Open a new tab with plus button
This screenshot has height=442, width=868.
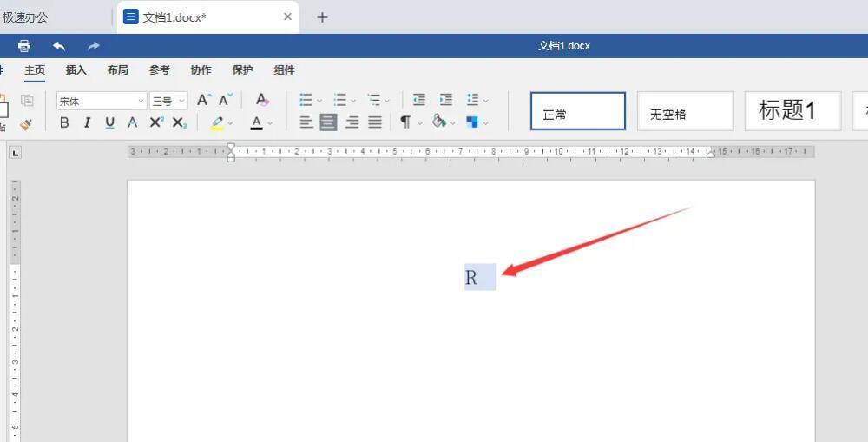coord(322,17)
